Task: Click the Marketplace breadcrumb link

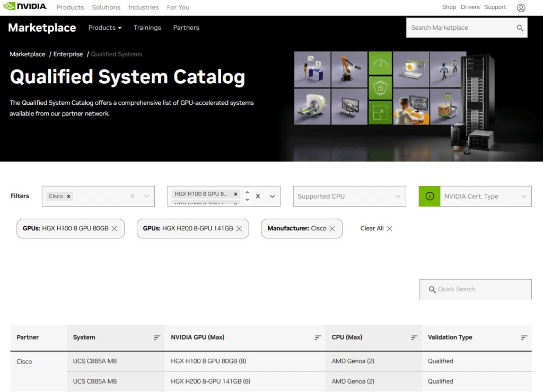Action: [28, 54]
